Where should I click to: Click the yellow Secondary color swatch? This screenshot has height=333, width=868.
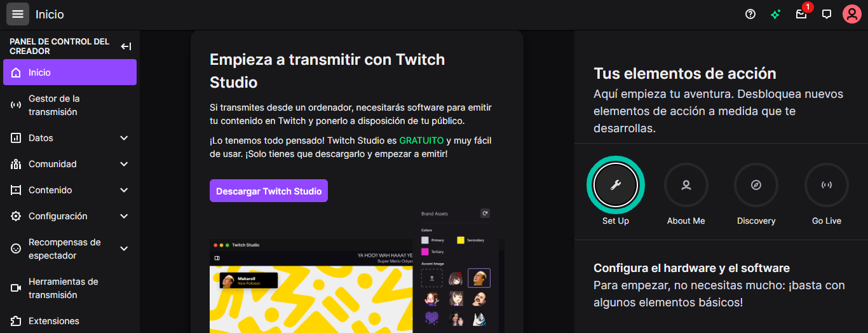(461, 240)
